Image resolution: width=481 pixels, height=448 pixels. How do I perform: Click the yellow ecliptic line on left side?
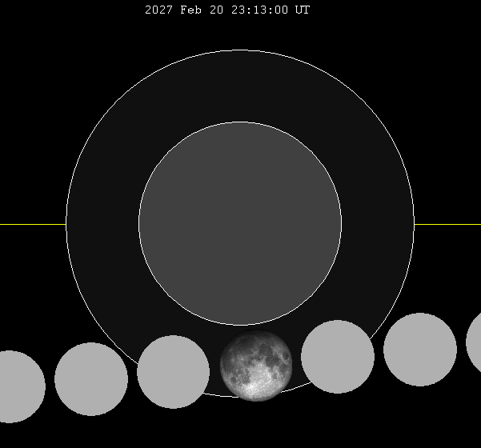coord(32,224)
